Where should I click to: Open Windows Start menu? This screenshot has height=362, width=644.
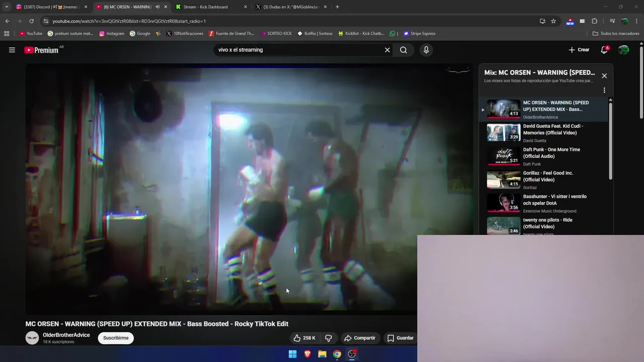pos(292,354)
